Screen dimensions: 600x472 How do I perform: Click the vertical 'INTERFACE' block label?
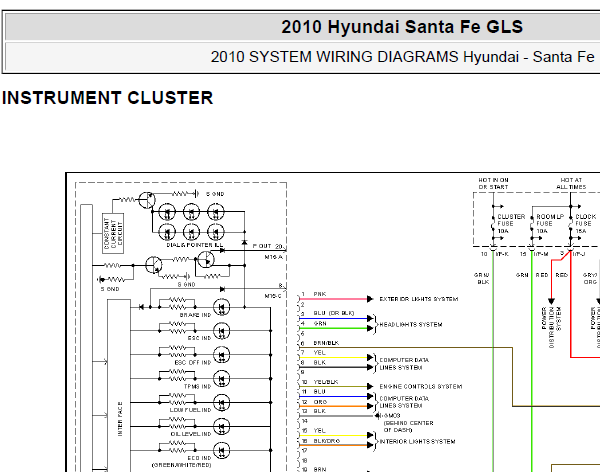(120, 419)
